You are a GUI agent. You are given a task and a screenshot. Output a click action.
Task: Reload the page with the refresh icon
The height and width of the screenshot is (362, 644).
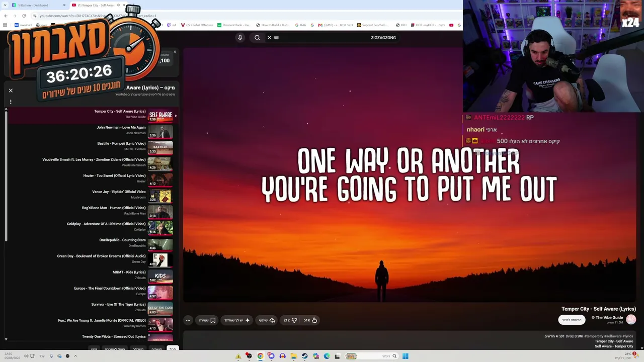pos(24,16)
